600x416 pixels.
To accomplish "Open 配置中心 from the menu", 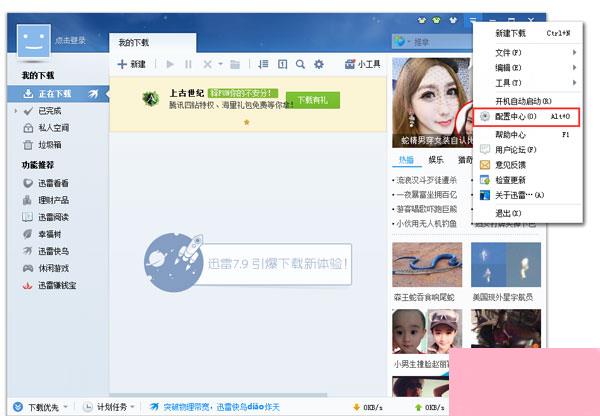I will [527, 116].
